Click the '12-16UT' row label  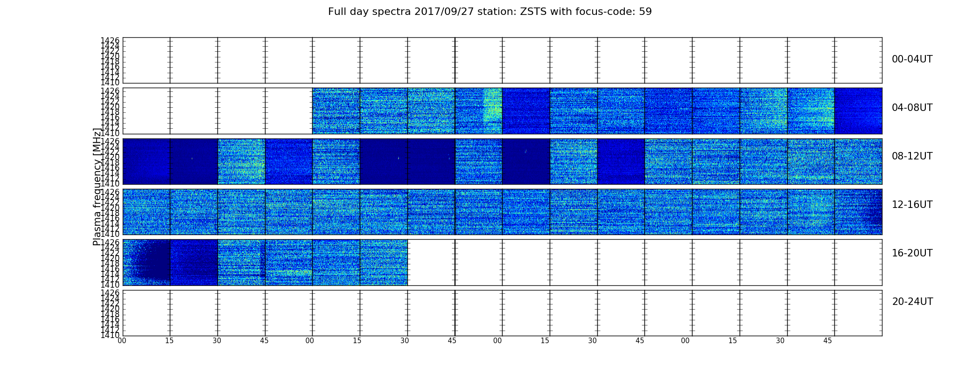(912, 205)
